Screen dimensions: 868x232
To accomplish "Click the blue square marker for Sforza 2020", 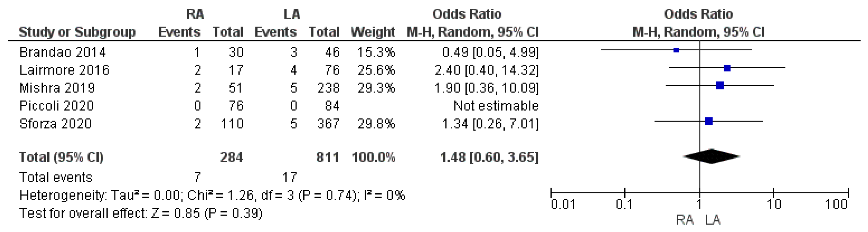I will coord(709,121).
